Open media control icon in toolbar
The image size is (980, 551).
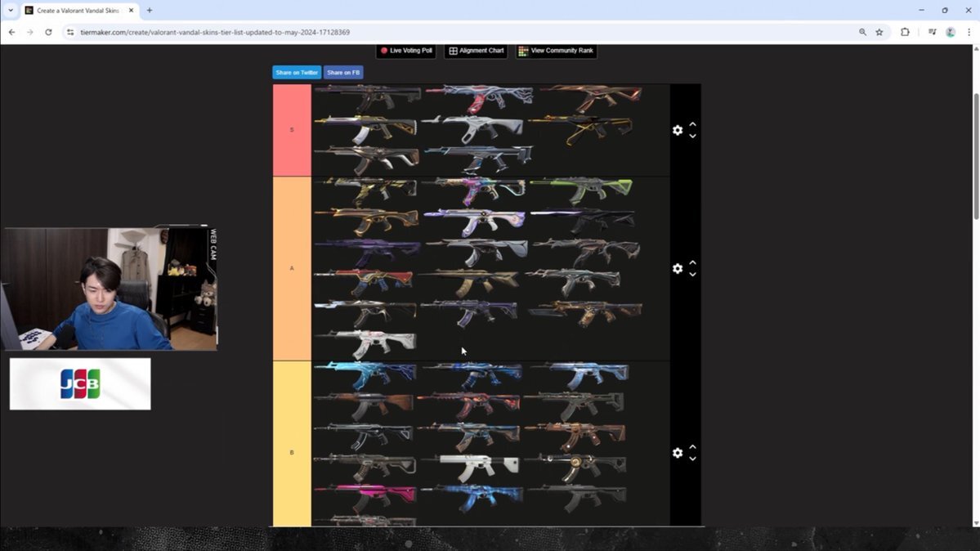[x=932, y=32]
